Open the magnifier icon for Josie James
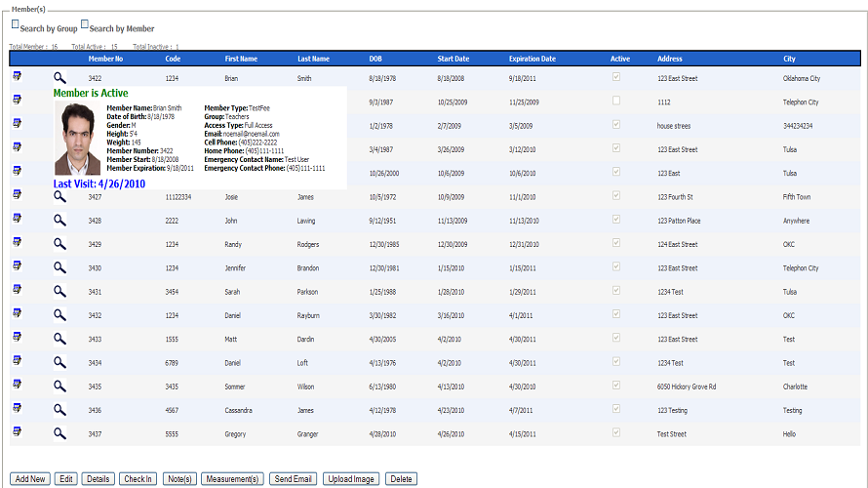868x488 pixels. [59, 196]
